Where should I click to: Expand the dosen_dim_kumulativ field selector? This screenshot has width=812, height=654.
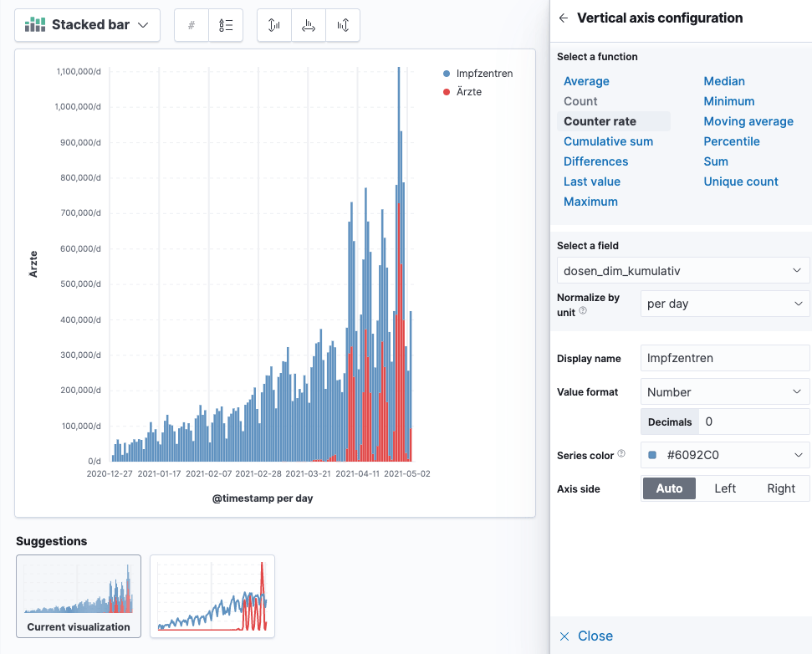(682, 270)
